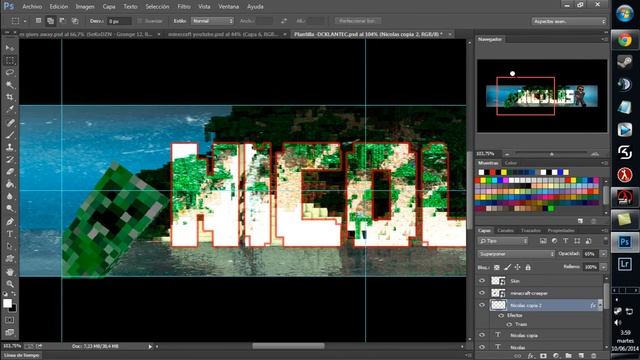Image resolution: width=640 pixels, height=360 pixels.
Task: Select the Eyedropper tool
Action: click(10, 109)
